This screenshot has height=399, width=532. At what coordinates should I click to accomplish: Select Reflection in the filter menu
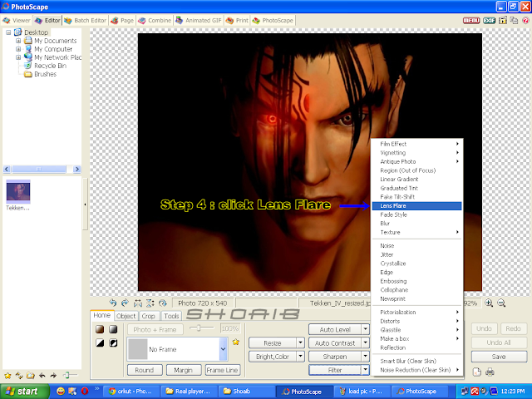click(x=416, y=347)
